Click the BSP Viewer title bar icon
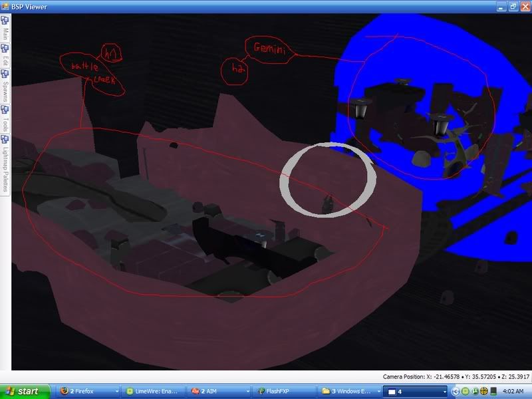Image resolution: width=532 pixels, height=399 pixels. coord(5,6)
